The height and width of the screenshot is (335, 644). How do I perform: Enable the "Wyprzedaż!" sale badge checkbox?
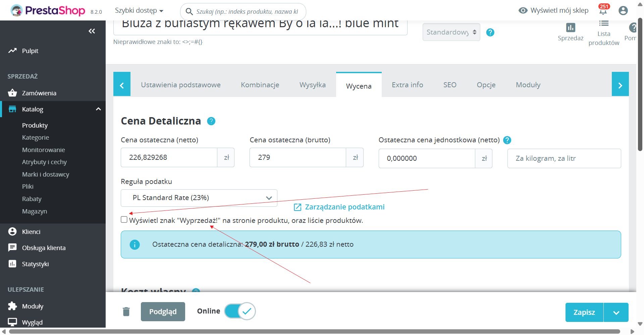click(124, 220)
